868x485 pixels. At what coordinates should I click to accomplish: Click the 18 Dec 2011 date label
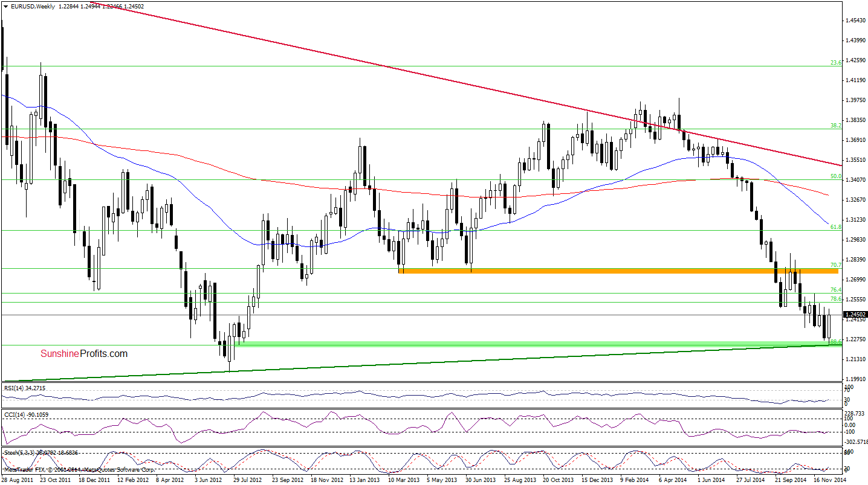93,480
